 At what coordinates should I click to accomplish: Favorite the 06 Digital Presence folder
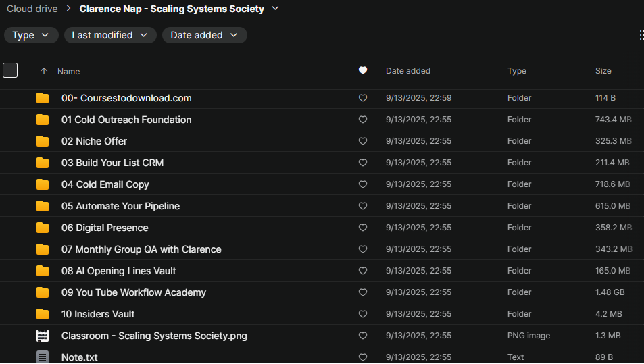(x=363, y=228)
